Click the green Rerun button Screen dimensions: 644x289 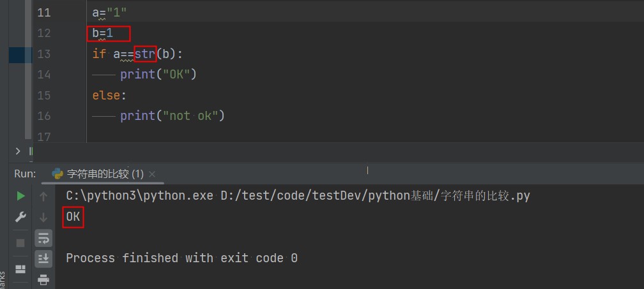pos(20,196)
